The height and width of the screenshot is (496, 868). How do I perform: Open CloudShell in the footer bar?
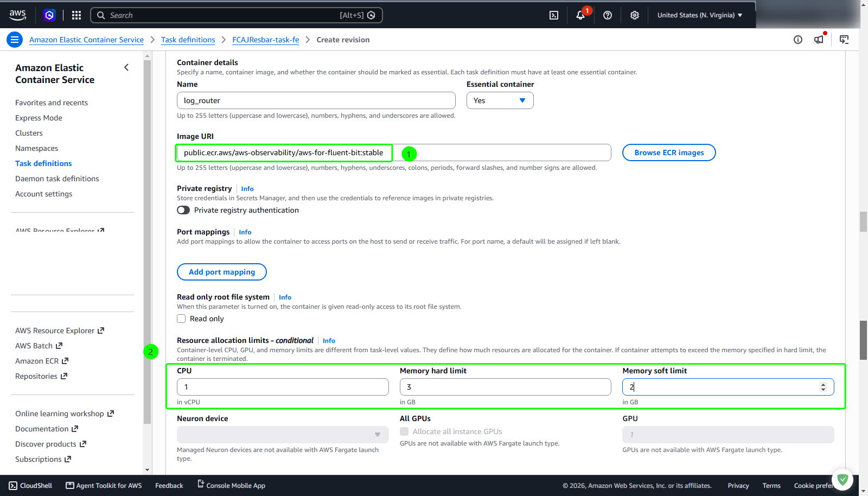pyautogui.click(x=30, y=486)
